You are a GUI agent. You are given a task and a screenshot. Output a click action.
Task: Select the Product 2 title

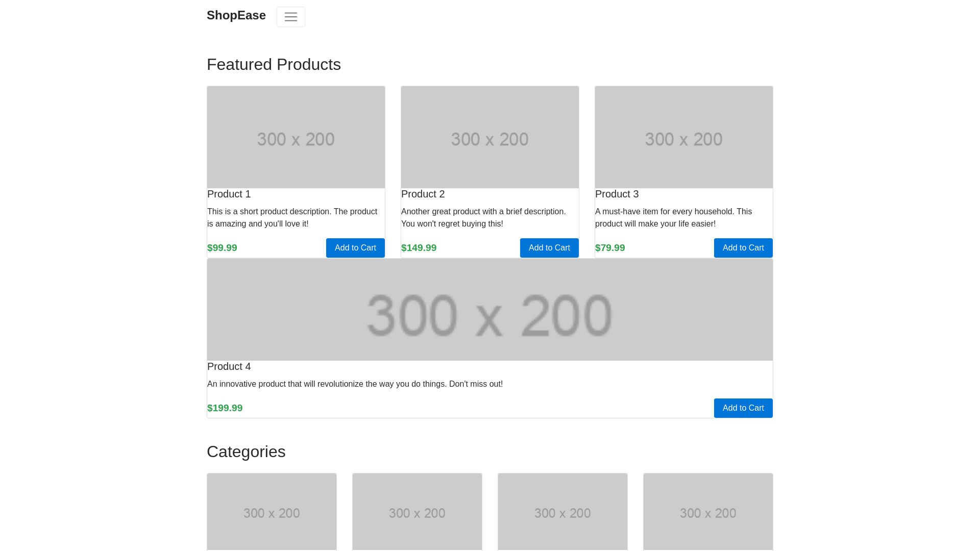tap(423, 194)
